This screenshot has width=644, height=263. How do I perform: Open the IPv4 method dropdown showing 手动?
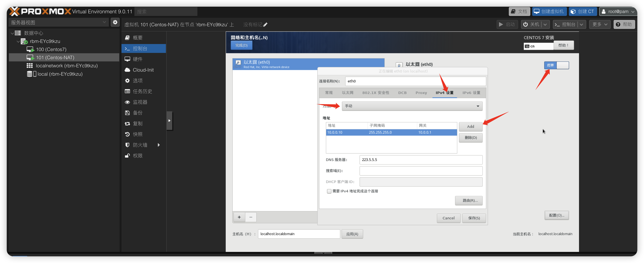(x=412, y=106)
